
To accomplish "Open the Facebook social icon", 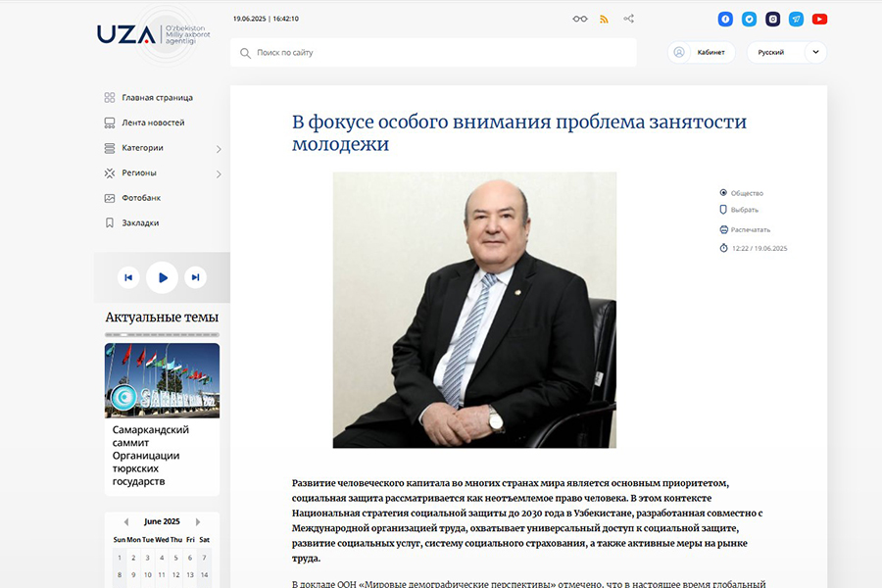I will pos(725,19).
